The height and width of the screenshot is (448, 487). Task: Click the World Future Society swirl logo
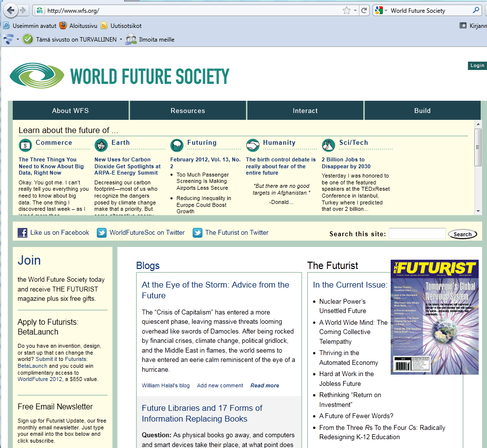pos(37,75)
